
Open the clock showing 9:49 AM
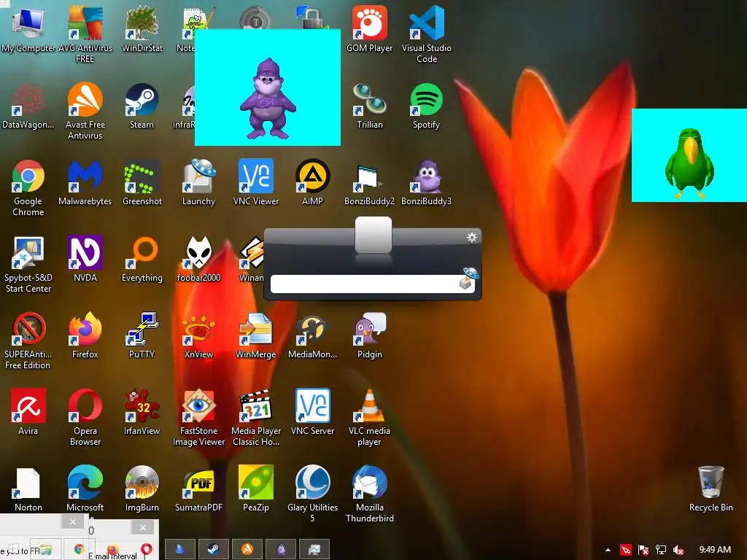[715, 550]
